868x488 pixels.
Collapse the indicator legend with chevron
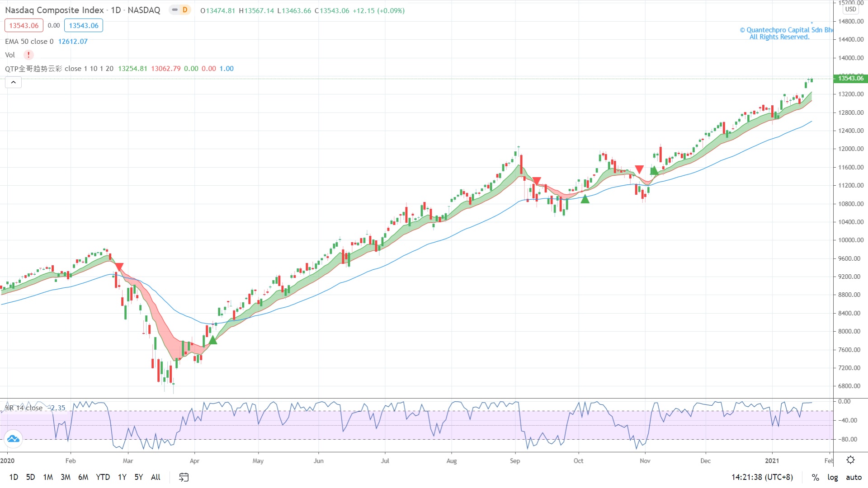click(x=14, y=82)
